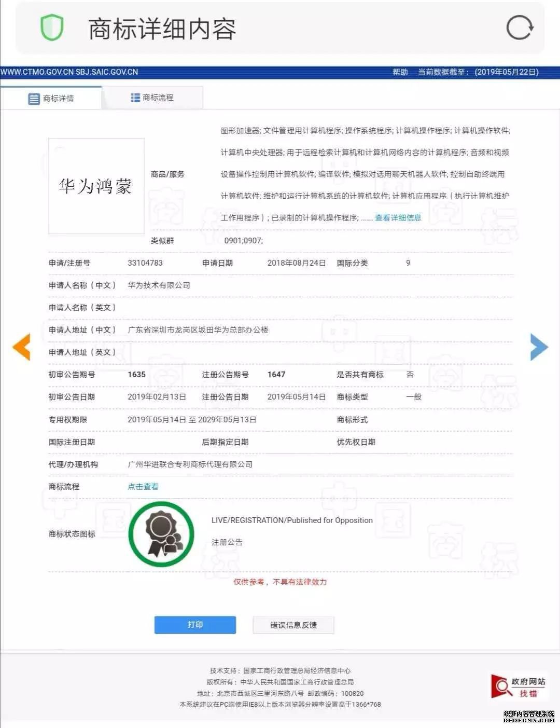Screen dimensions: 560x728
Task: Click the refresh circular arrow icon
Action: pyautogui.click(x=520, y=28)
